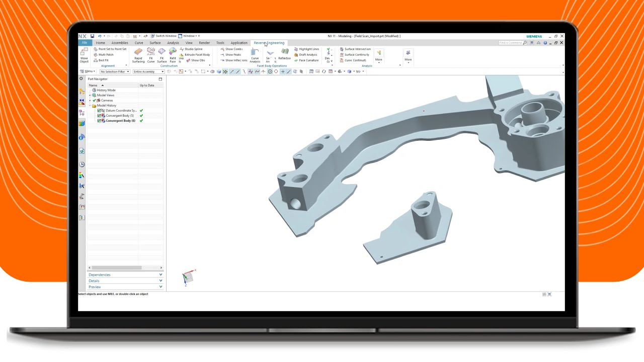This screenshot has width=644, height=362.
Task: Click the Find a Command search field
Action: coord(511,43)
